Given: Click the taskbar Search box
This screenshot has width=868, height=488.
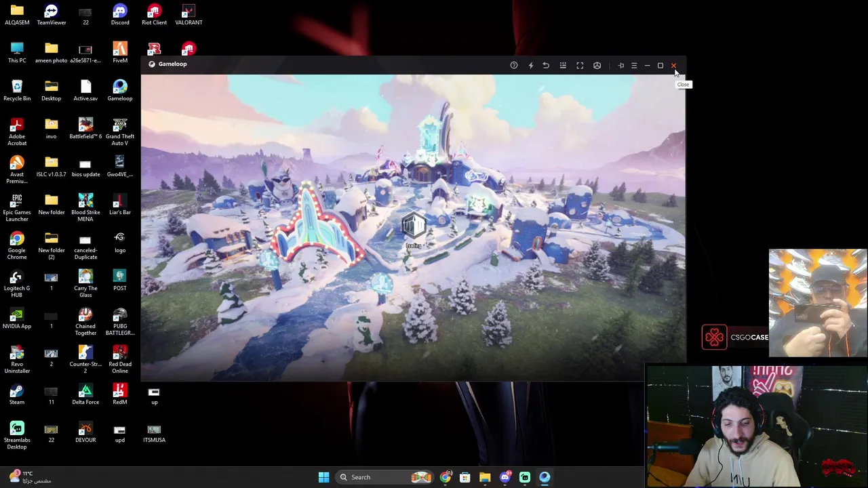Looking at the screenshot, I should [384, 477].
